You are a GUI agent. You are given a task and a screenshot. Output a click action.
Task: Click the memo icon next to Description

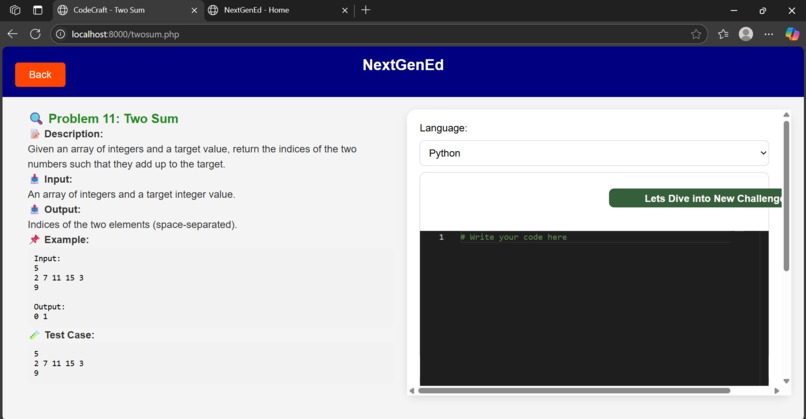point(34,134)
